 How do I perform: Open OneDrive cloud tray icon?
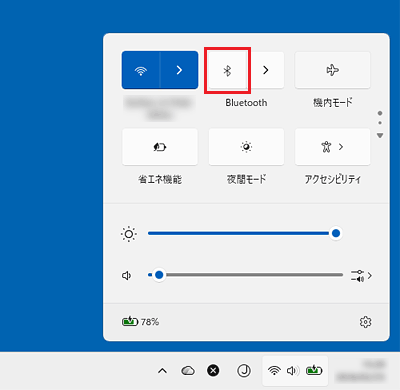[188, 371]
